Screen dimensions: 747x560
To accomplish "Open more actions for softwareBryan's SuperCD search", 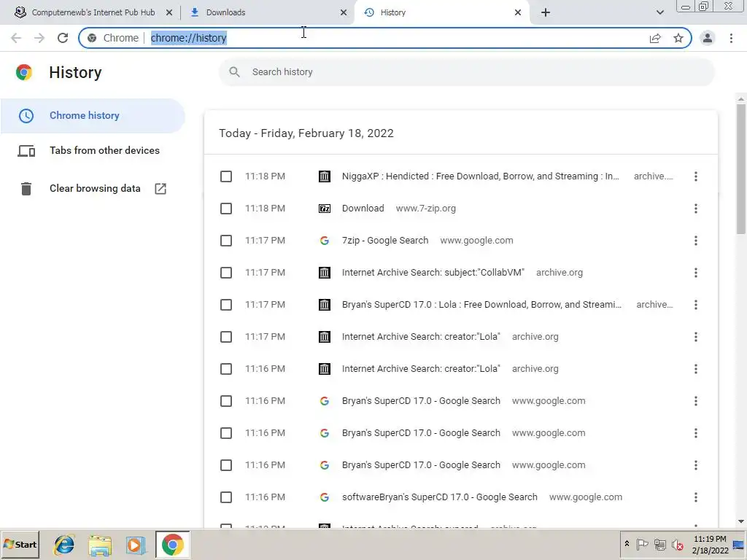I will pyautogui.click(x=695, y=497).
